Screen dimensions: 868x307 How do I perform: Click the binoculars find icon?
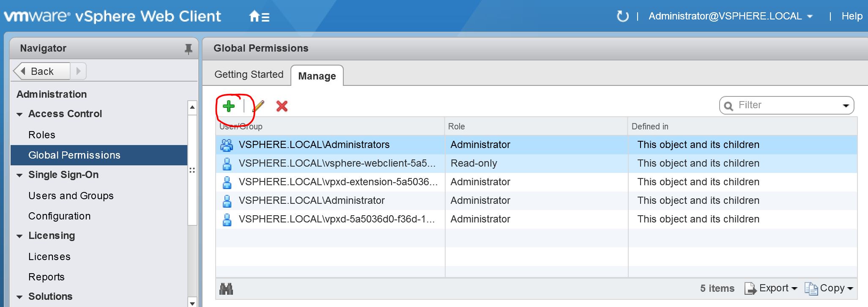click(226, 289)
